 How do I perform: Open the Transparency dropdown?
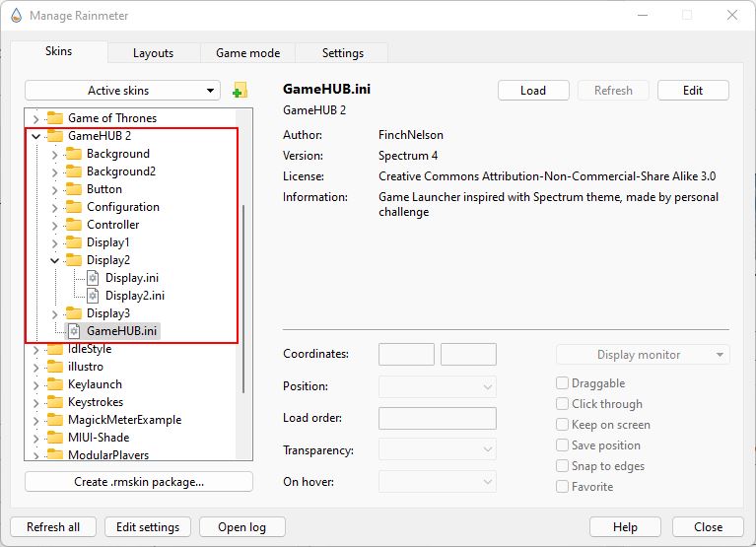pos(438,449)
